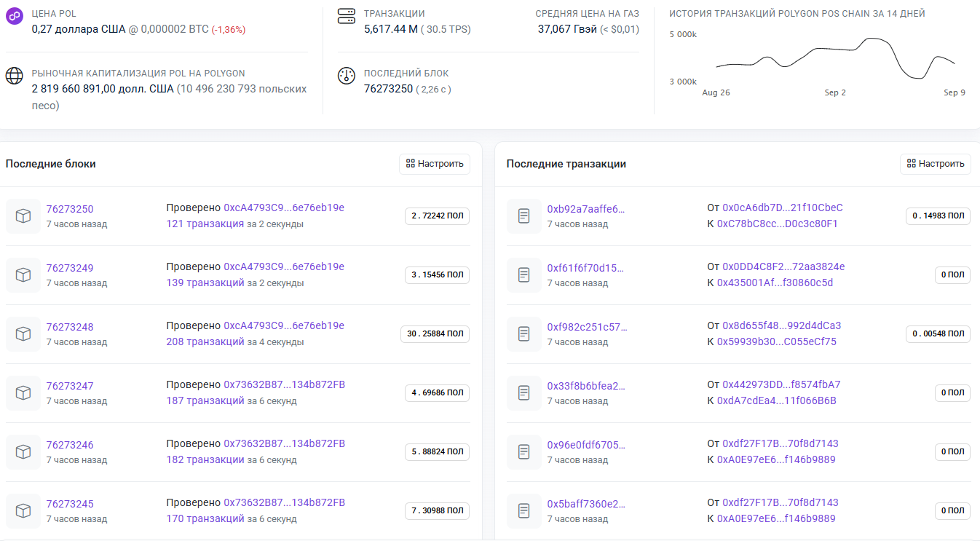Open sender address 0x0cA6db7D...21f10CbeC
The height and width of the screenshot is (541, 980).
[x=783, y=208]
